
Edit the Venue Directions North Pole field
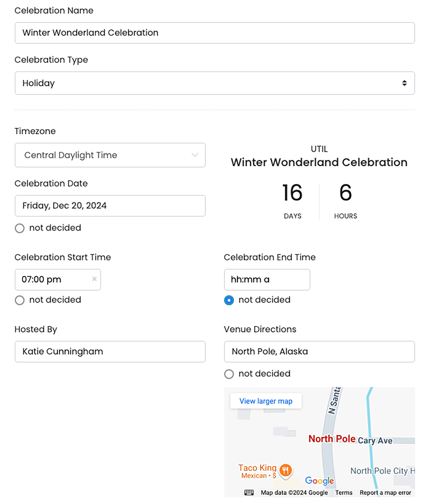click(x=319, y=352)
